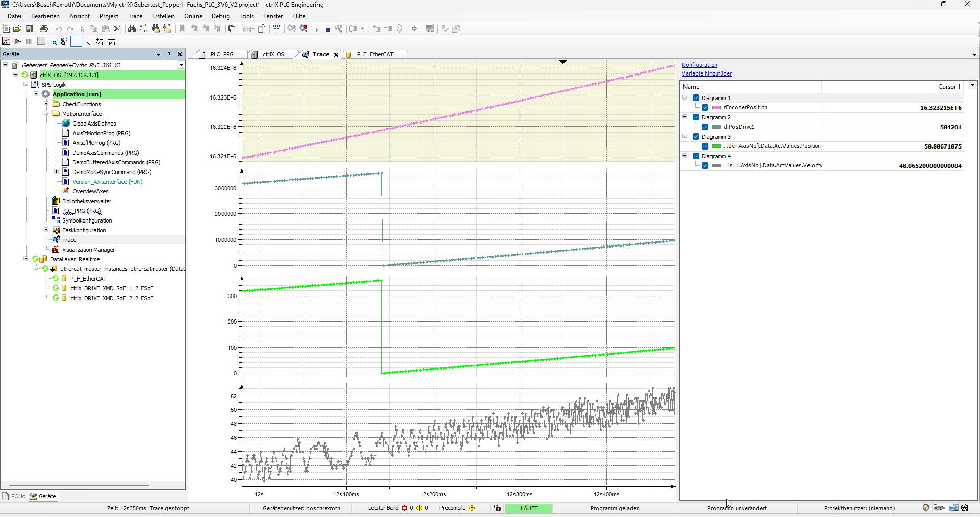The width and height of the screenshot is (980, 517).
Task: Switch to the PLC_PRG tab
Action: [222, 54]
